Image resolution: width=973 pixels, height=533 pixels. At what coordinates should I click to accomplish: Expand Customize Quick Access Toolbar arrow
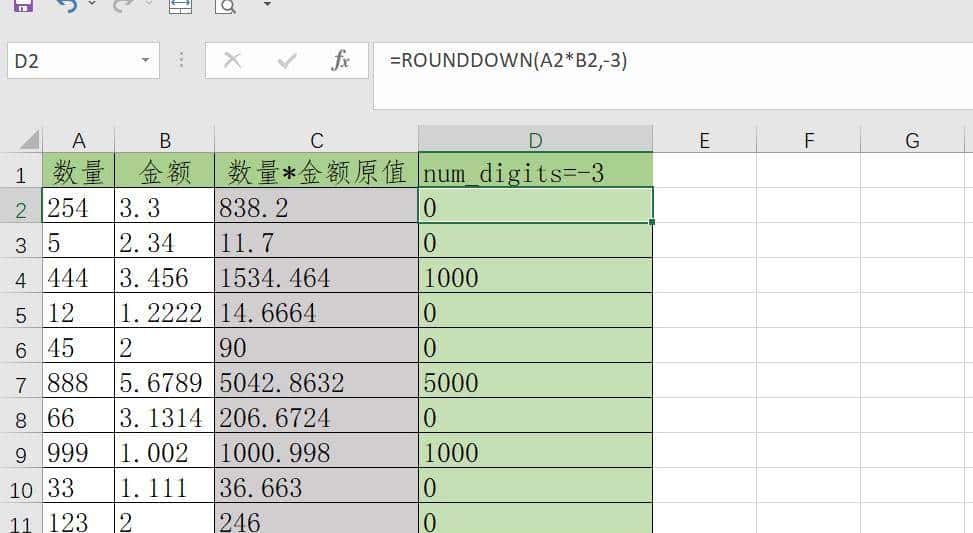point(267,4)
